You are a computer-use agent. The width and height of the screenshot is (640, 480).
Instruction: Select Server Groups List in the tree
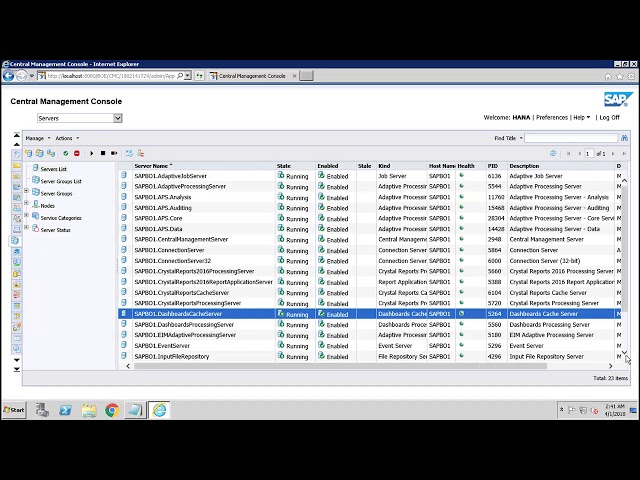point(61,181)
